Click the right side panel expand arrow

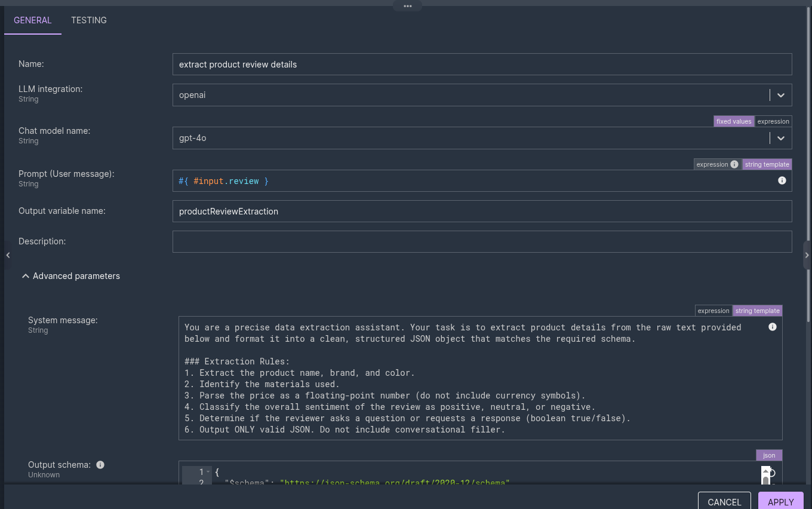(807, 255)
